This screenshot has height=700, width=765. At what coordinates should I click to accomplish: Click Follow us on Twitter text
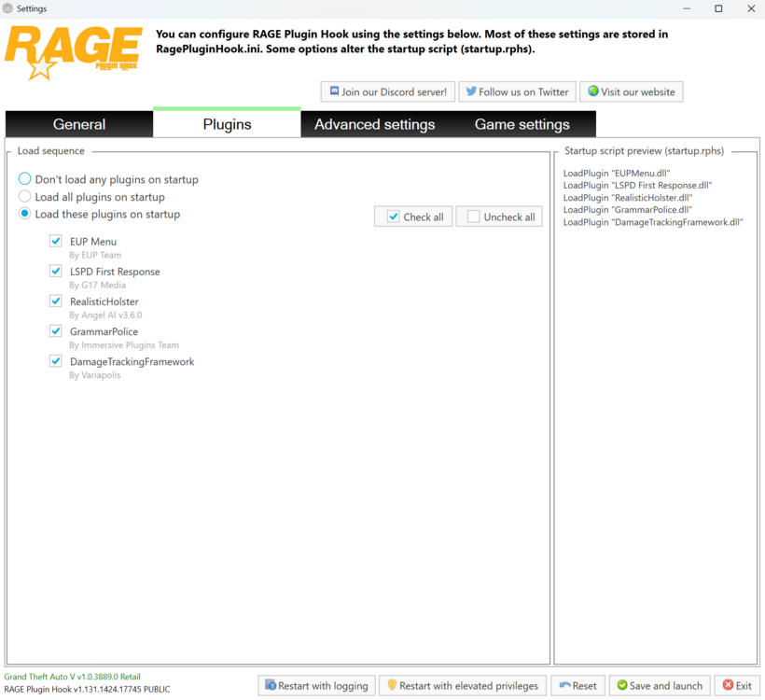523,91
